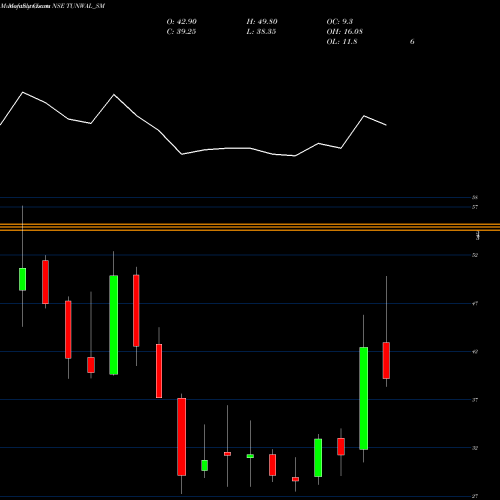Click the 42 price axis label
The image size is (500, 500).
pyautogui.click(x=475, y=351)
